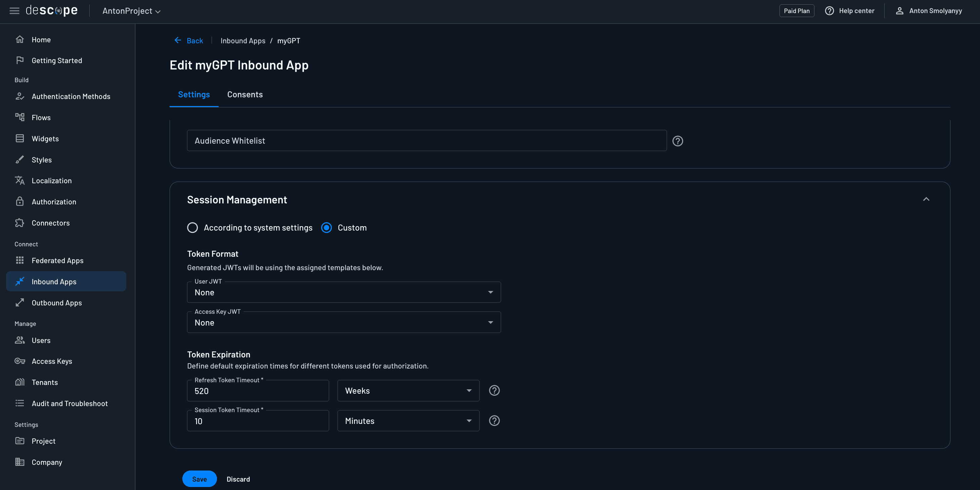
Task: Open the Home icon in sidebar
Action: 20,39
